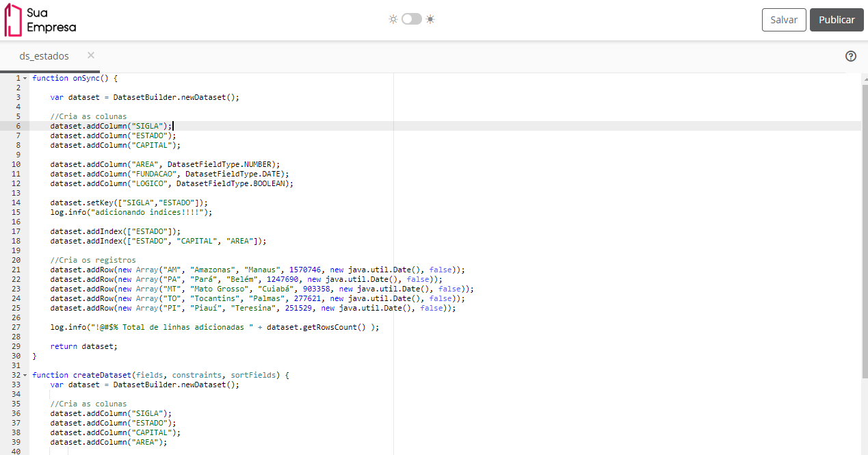Click the editor's vertical scrollbar thumb

pos(865,233)
